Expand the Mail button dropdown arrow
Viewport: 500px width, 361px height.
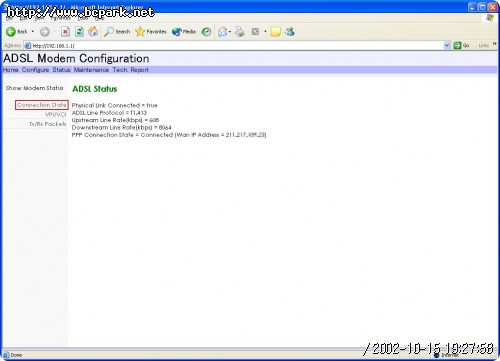click(x=230, y=32)
